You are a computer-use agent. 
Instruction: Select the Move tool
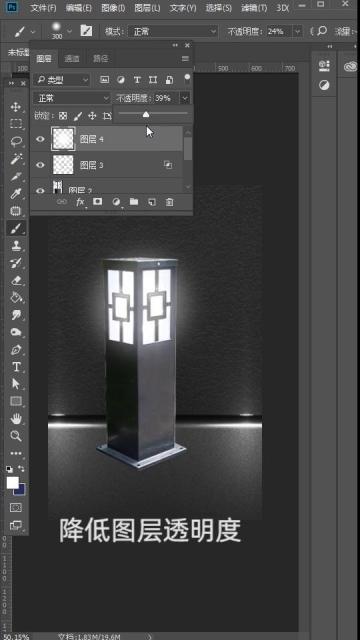pos(16,107)
